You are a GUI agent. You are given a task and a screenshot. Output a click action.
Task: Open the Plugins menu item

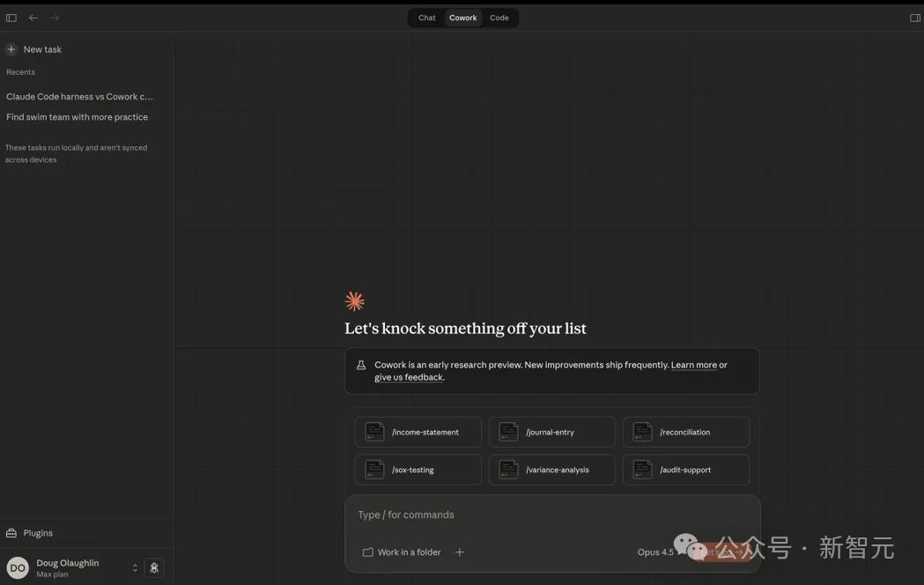(38, 533)
